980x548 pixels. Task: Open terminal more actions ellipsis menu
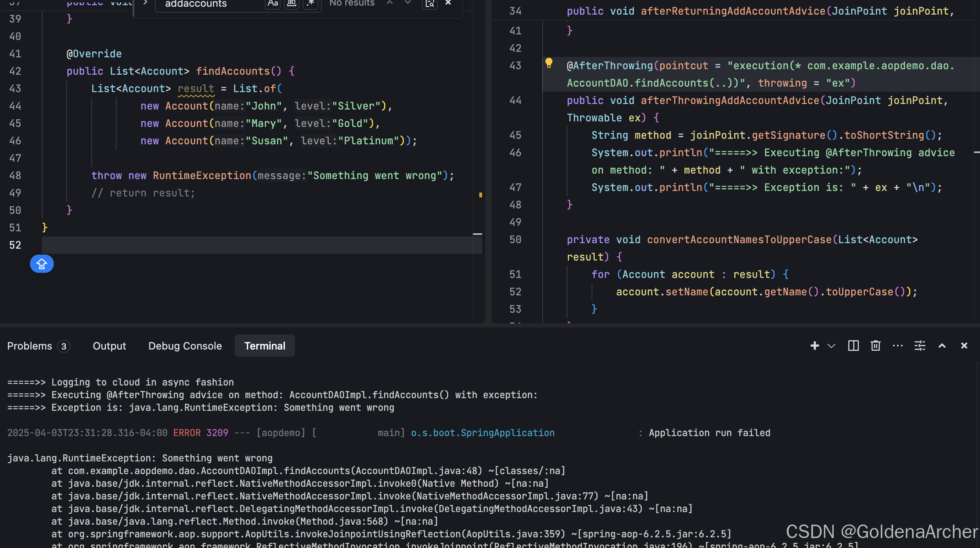898,346
